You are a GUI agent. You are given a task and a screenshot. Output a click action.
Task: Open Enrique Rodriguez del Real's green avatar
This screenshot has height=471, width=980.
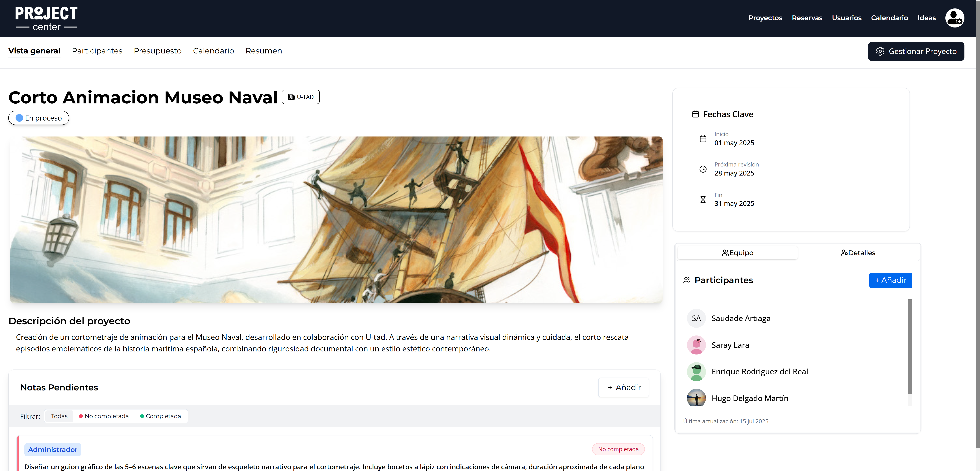tap(696, 372)
